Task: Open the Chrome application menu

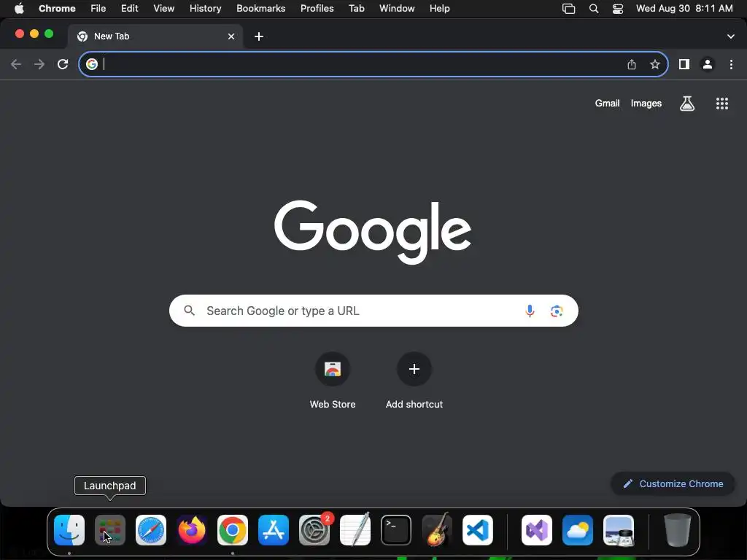Action: (57, 9)
